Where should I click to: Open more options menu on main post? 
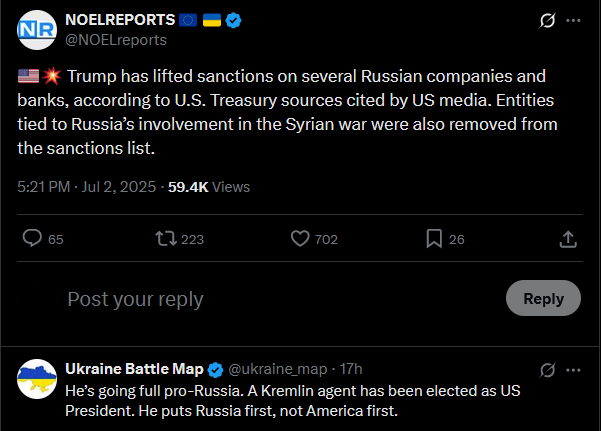pyautogui.click(x=573, y=20)
